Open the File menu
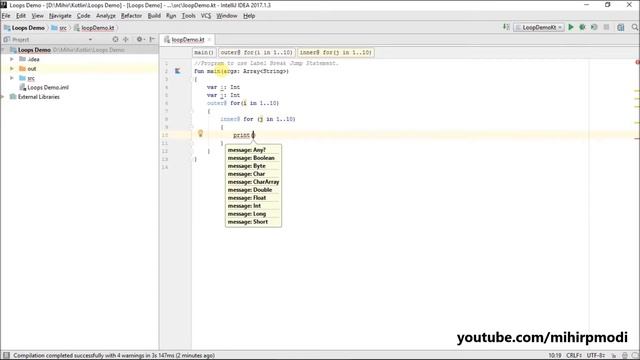Image resolution: width=640 pixels, height=360 pixels. coord(6,16)
